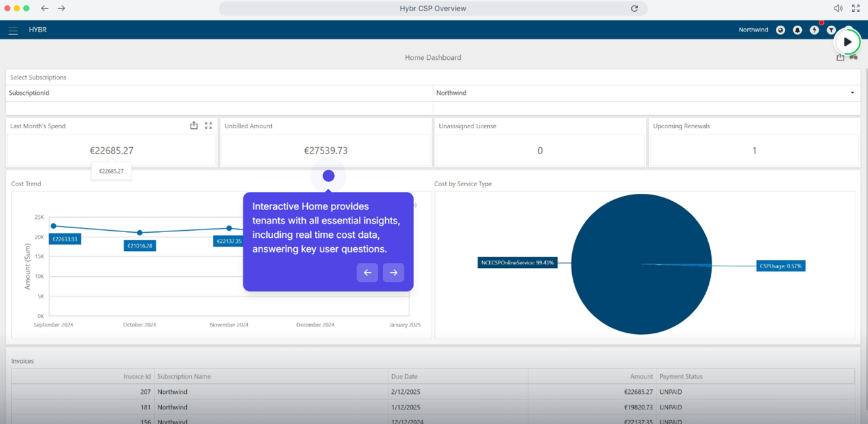
Task: Open the notifications bell
Action: pyautogui.click(x=798, y=30)
